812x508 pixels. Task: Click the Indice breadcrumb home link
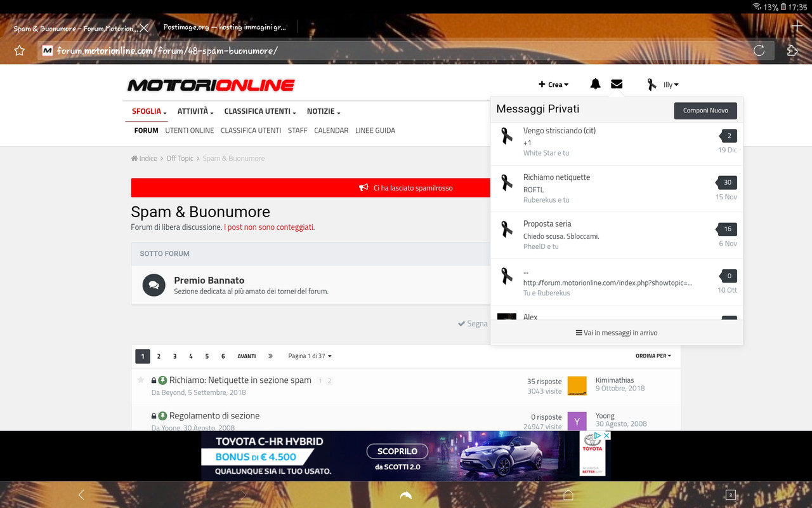pyautogui.click(x=144, y=158)
